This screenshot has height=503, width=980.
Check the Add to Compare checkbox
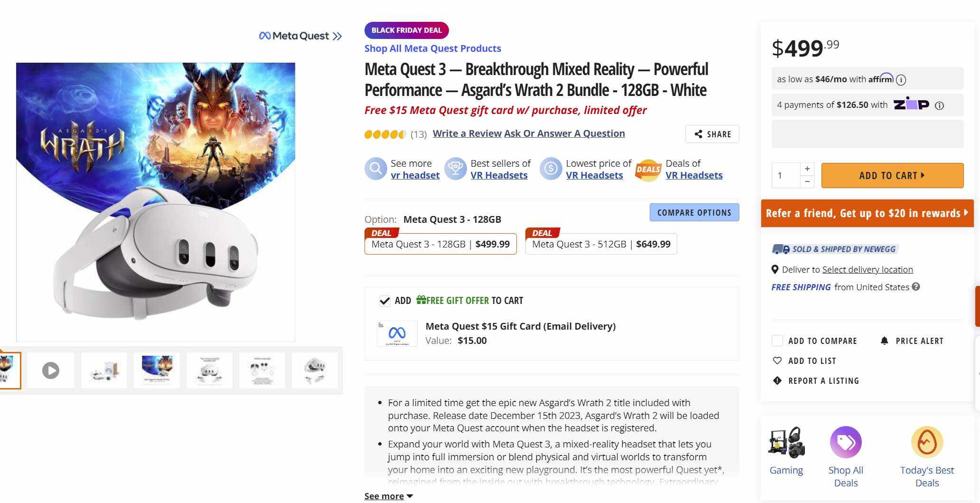click(x=777, y=341)
